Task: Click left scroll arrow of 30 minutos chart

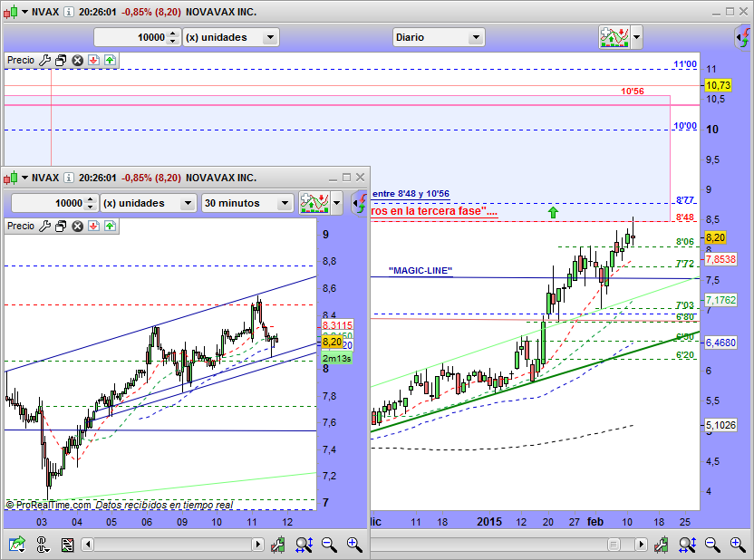Action: click(x=88, y=545)
